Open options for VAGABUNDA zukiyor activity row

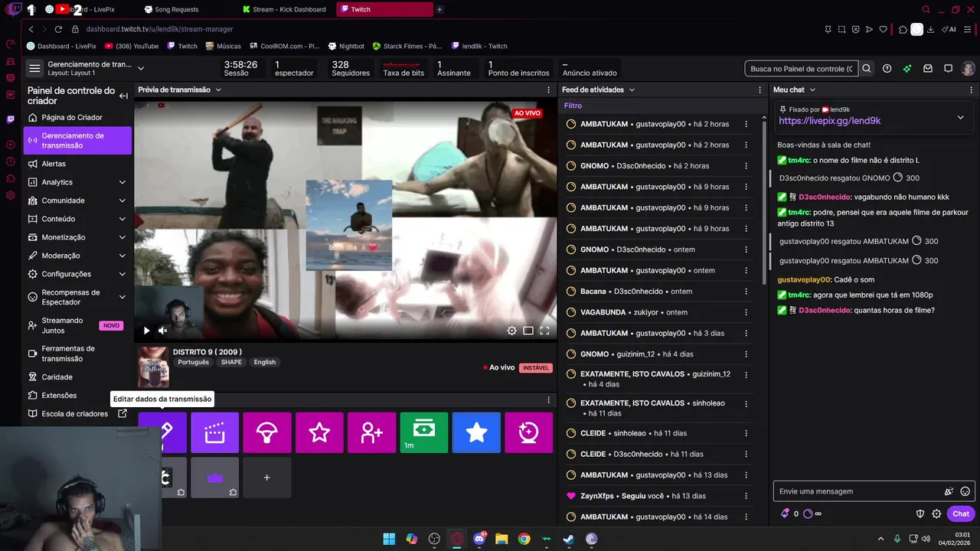pos(746,312)
